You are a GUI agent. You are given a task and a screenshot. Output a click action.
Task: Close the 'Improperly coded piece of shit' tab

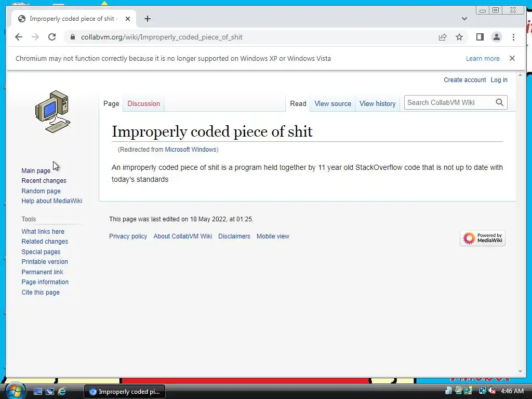click(x=128, y=19)
